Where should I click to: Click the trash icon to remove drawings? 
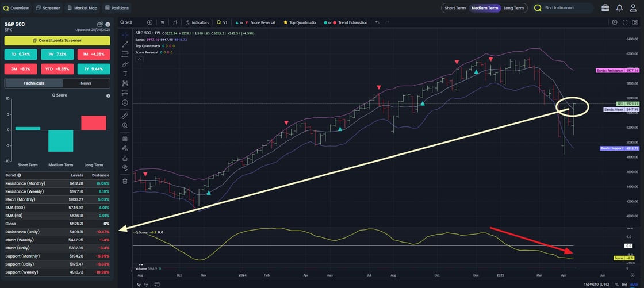(125, 181)
